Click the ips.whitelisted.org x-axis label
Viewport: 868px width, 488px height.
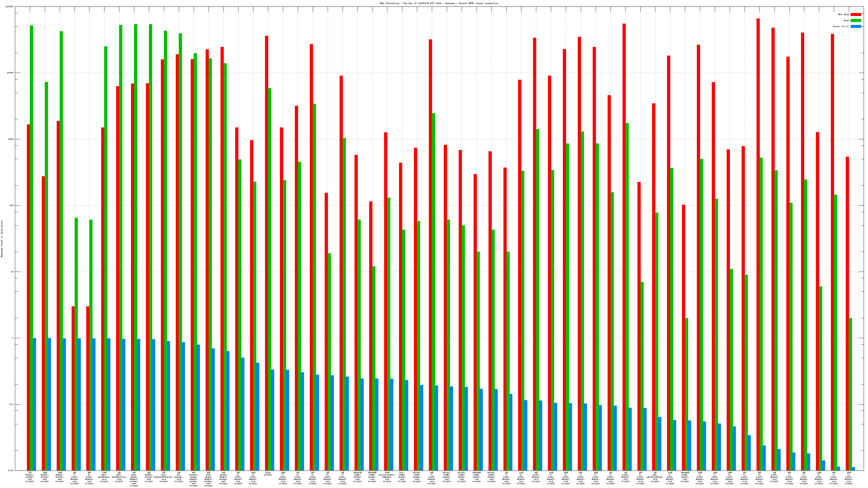click(655, 477)
